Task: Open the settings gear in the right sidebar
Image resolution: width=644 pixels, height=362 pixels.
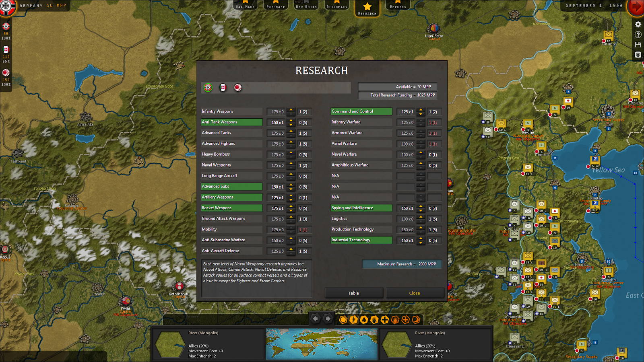Action: [x=638, y=24]
